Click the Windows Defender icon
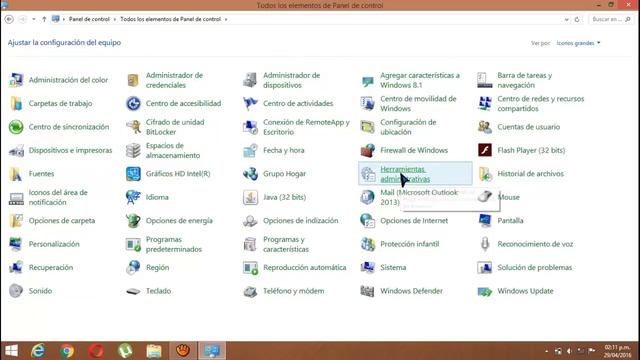This screenshot has width=640, height=360. pos(367,291)
